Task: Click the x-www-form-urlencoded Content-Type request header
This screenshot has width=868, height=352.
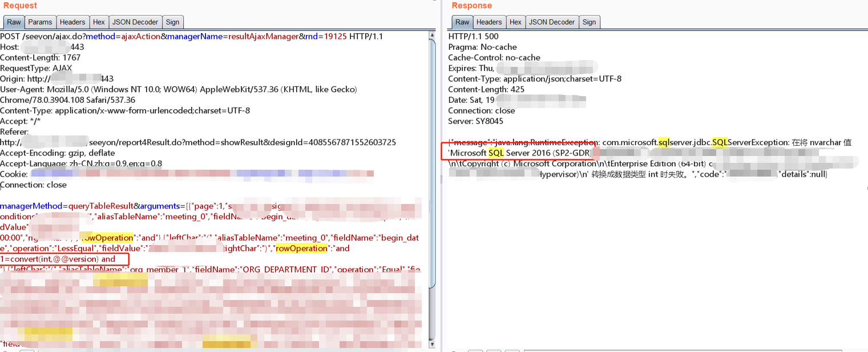Action: pos(125,110)
